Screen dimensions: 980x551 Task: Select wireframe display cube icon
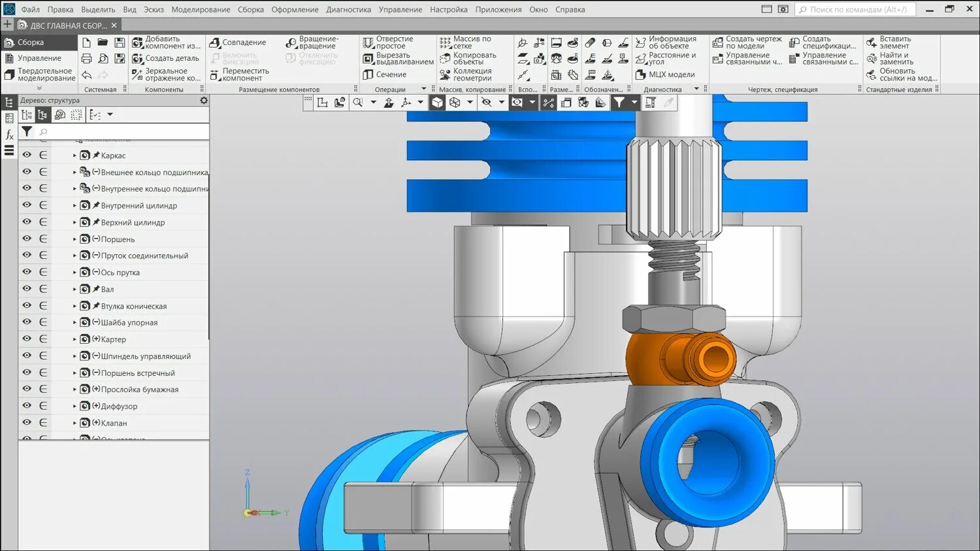click(x=455, y=103)
